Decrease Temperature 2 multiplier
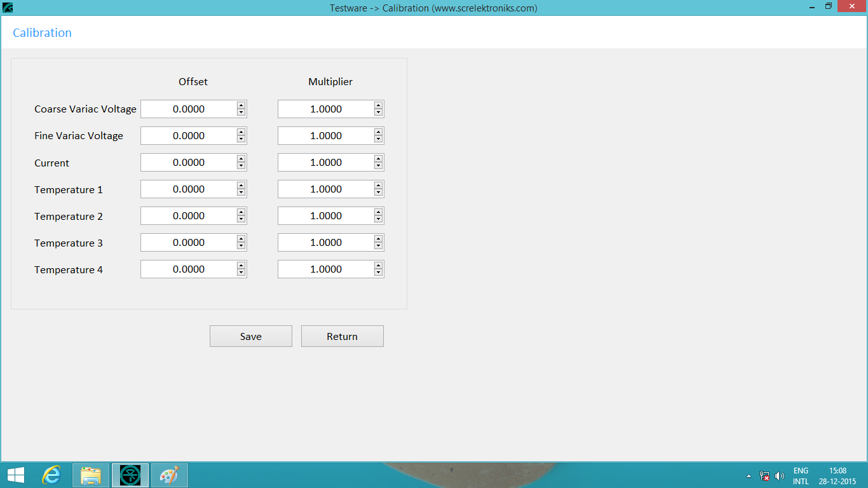The height and width of the screenshot is (488, 868). coord(378,219)
